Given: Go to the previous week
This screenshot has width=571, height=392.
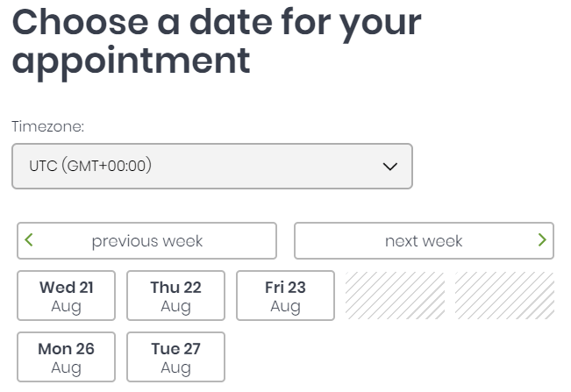Looking at the screenshot, I should point(146,241).
